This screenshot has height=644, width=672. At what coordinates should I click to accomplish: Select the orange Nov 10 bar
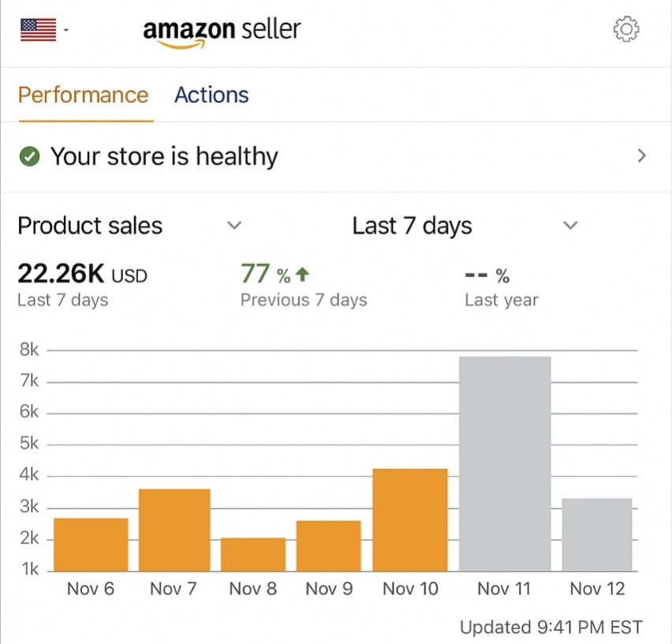(x=410, y=519)
